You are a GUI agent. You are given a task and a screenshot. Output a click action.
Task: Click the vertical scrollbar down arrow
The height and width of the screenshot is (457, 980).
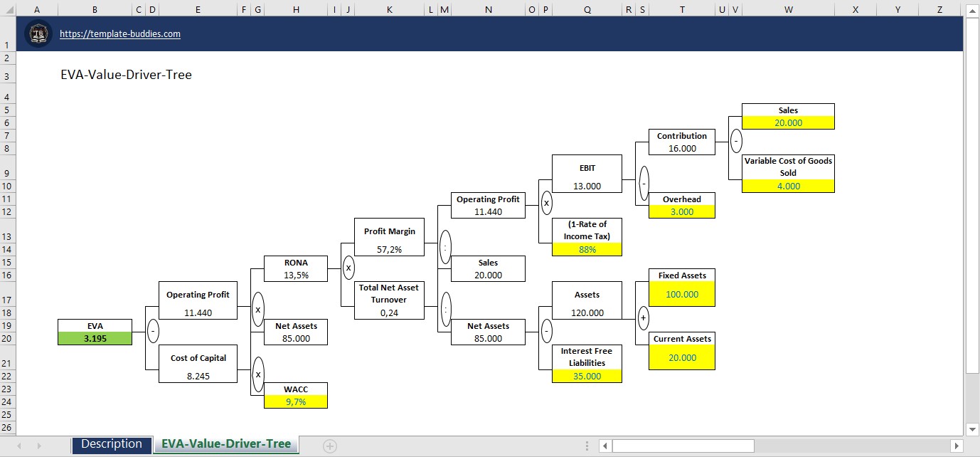973,430
